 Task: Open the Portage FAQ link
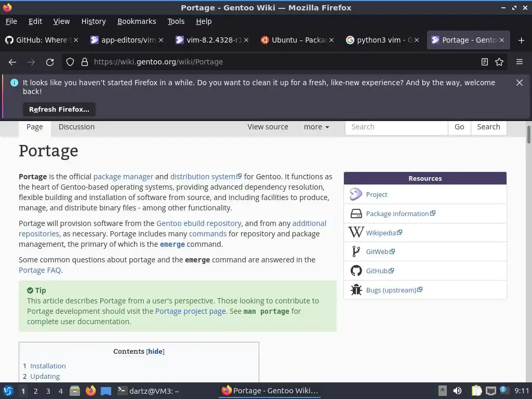pyautogui.click(x=39, y=270)
